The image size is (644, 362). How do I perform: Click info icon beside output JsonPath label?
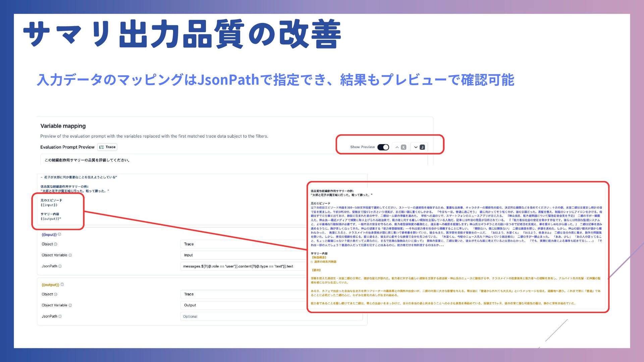click(x=60, y=316)
